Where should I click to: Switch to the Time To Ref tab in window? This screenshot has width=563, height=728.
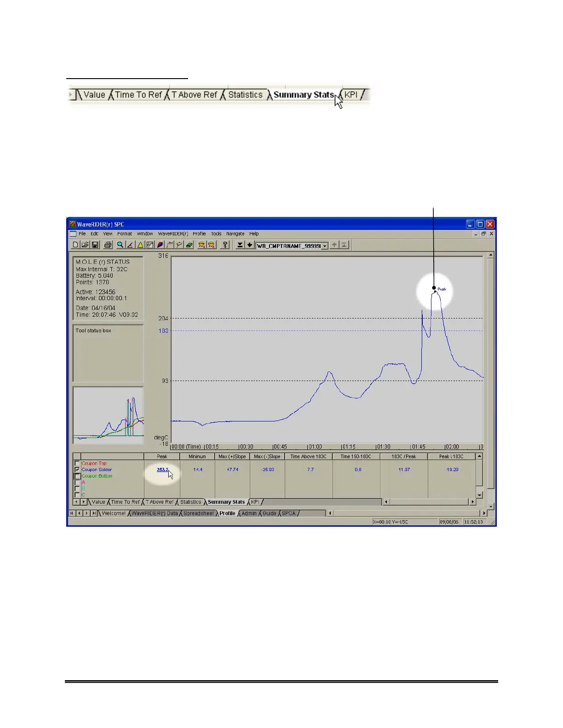tap(126, 502)
